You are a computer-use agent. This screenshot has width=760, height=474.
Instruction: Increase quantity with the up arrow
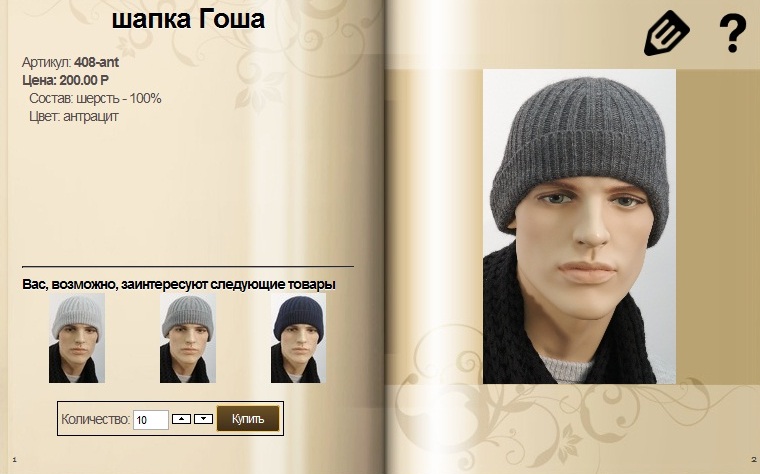pos(181,419)
